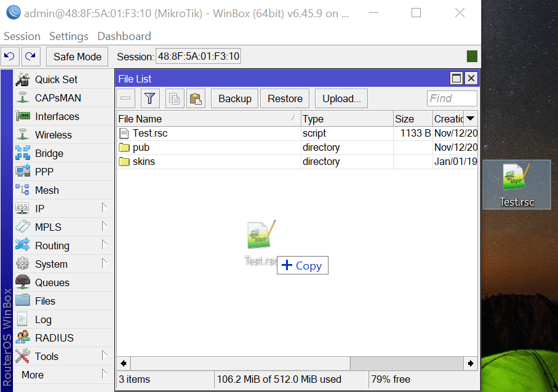The height and width of the screenshot is (392, 558).
Task: Open the More sidebar entry
Action: click(x=64, y=375)
